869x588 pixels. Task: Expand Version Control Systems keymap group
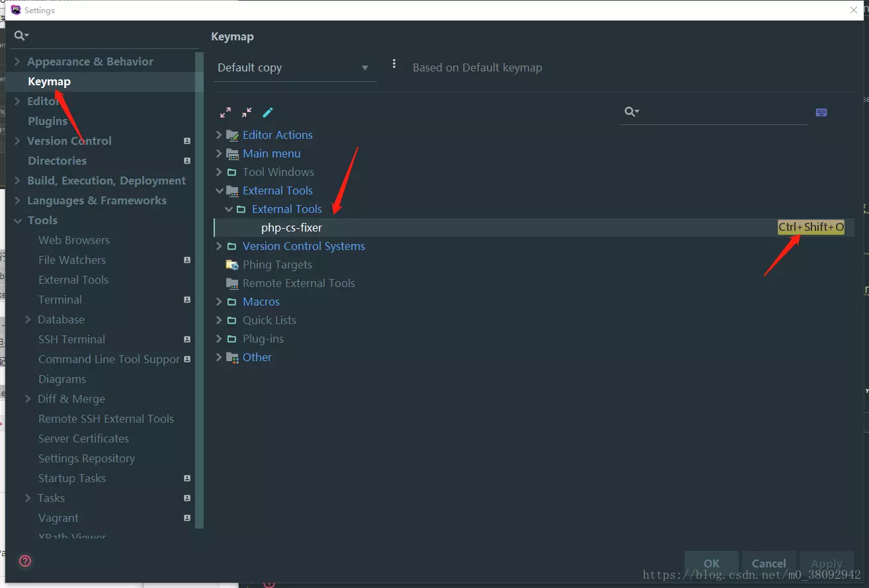tap(219, 246)
